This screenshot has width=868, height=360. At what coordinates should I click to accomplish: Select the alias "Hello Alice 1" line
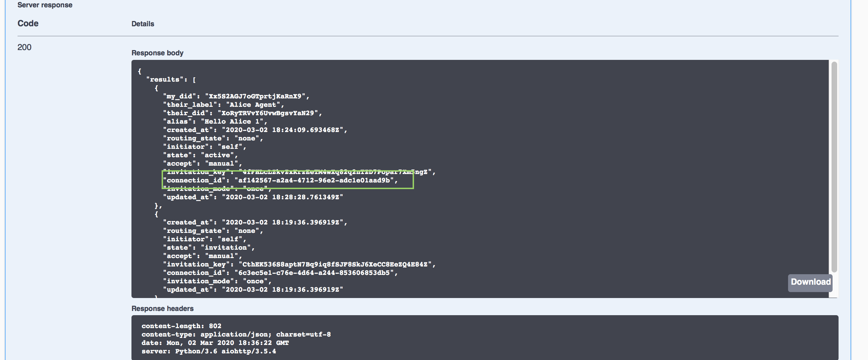click(215, 122)
